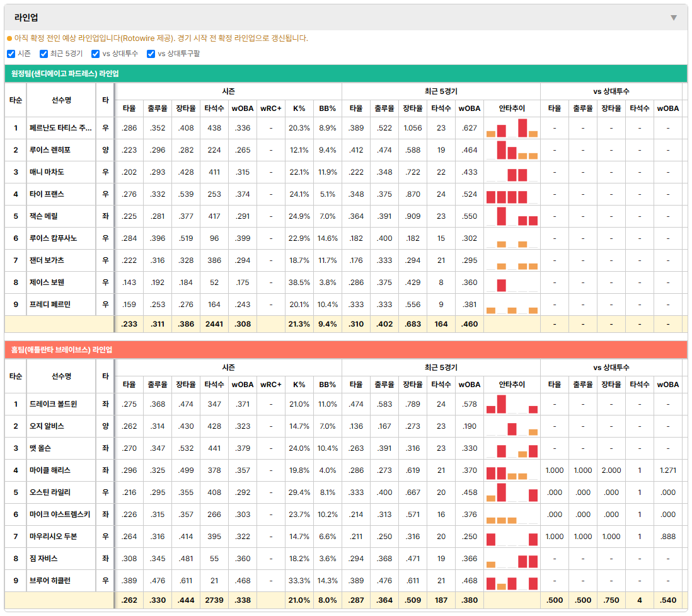This screenshot has height=616, width=692.
Task: Sort away lineup by wOBA season column
Action: coord(243,108)
